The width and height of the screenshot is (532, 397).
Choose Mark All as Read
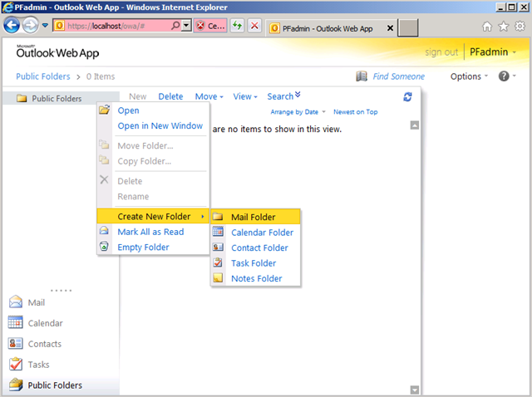[153, 232]
